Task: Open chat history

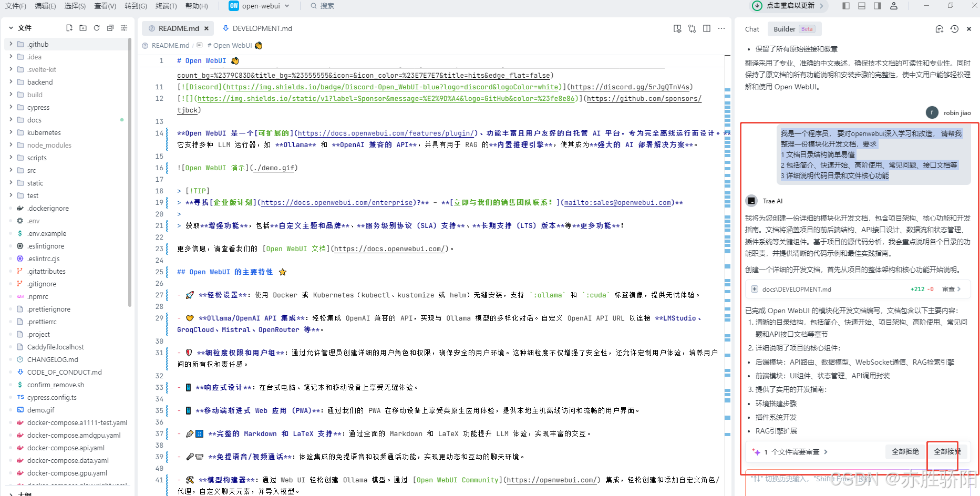Action: pos(954,29)
